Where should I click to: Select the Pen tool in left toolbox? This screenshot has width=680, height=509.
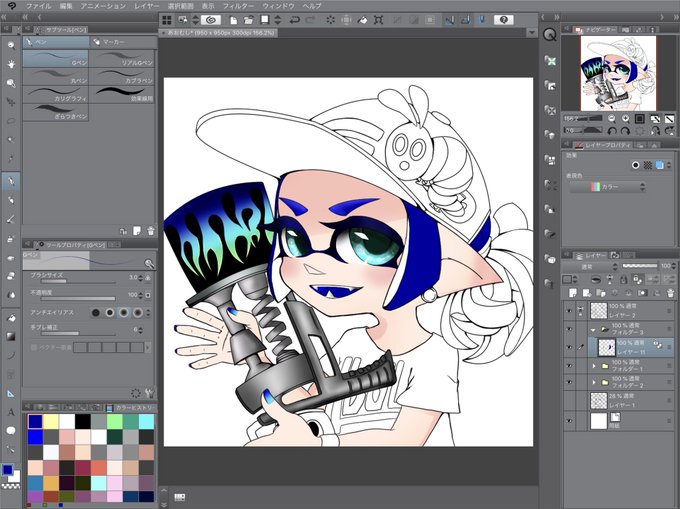click(x=11, y=181)
